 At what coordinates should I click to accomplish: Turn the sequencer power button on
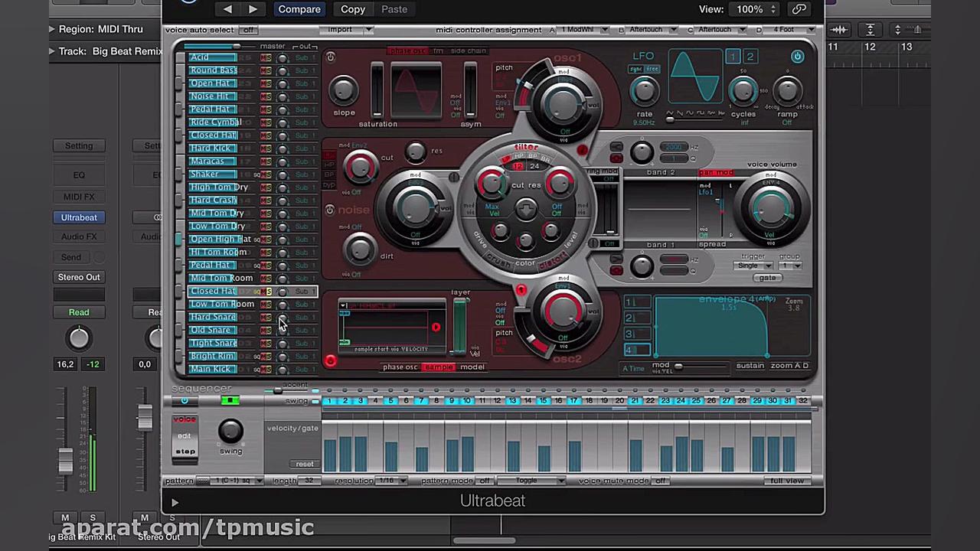click(x=185, y=401)
